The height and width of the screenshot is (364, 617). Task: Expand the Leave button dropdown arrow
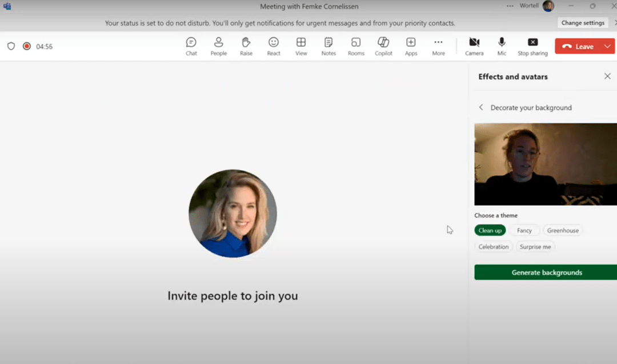pos(607,46)
